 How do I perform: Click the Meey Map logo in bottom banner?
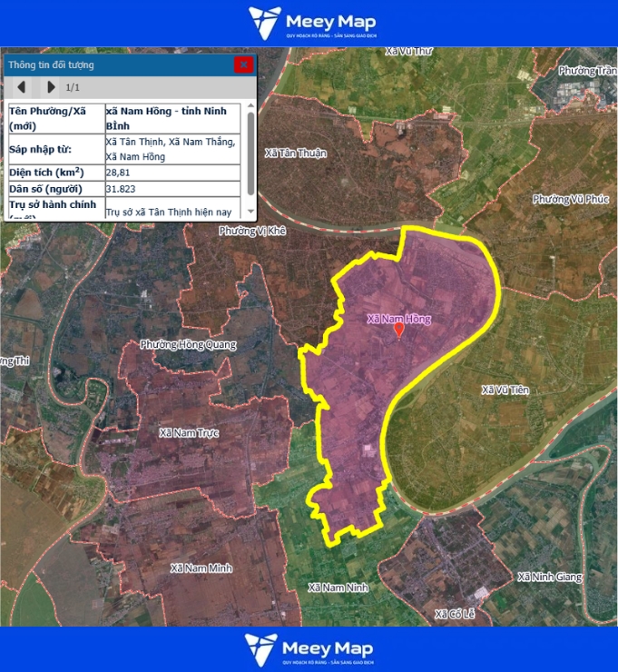click(309, 648)
